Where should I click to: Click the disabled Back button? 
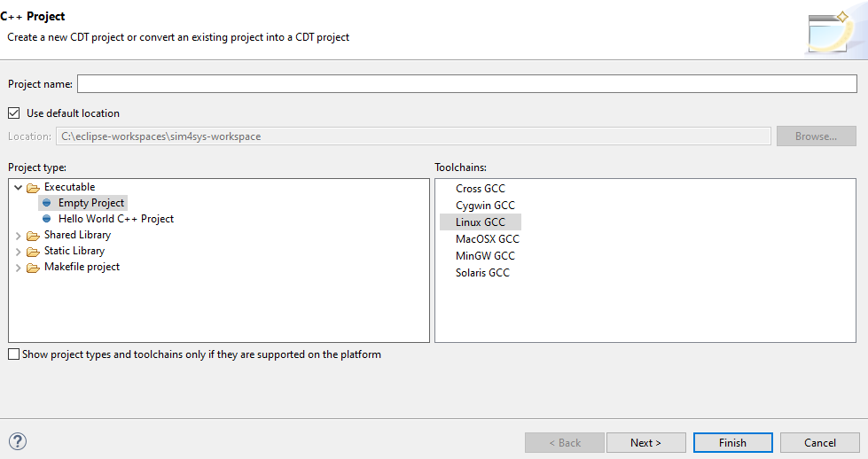pyautogui.click(x=565, y=442)
